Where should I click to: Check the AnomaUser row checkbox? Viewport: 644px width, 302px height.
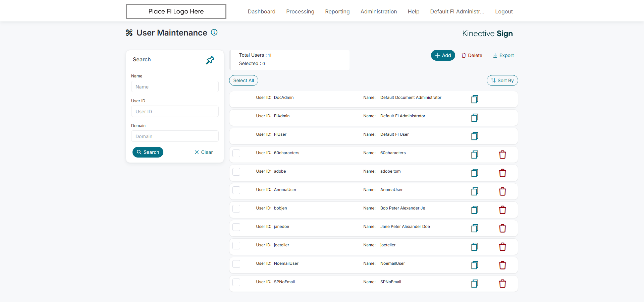click(x=236, y=190)
